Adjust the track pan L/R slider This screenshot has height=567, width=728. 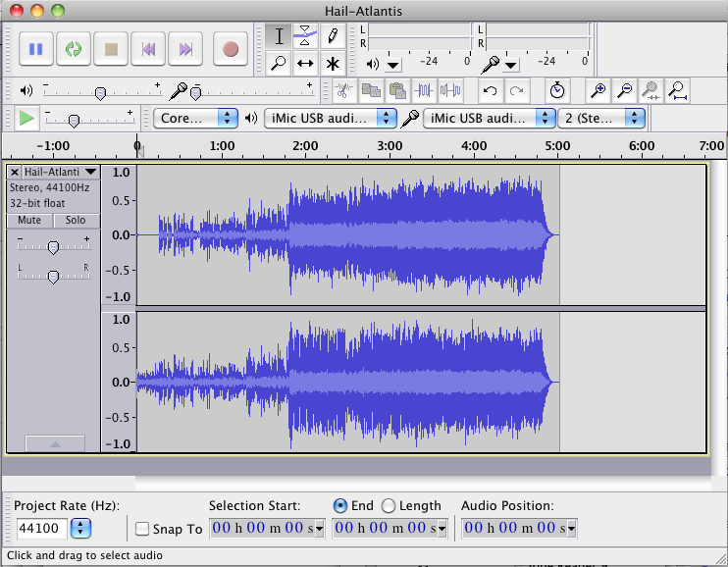pyautogui.click(x=53, y=277)
